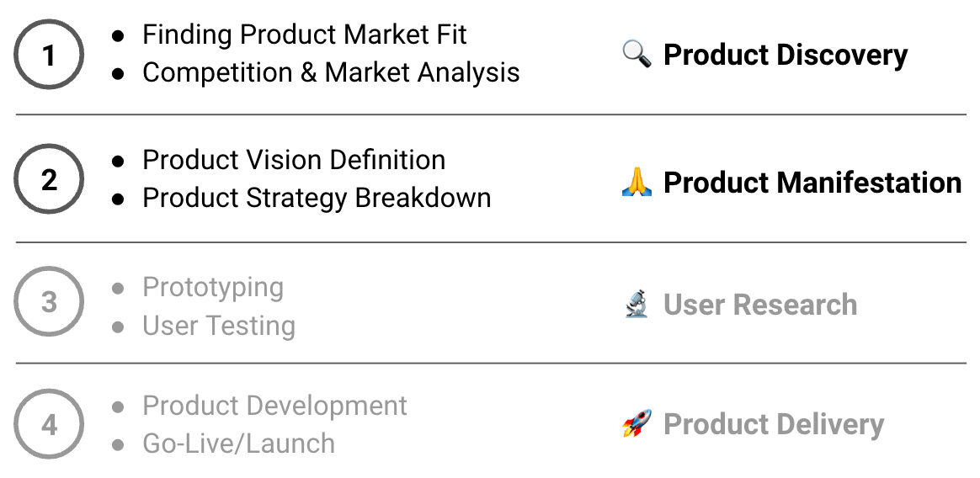Click the User Research heading

coord(759,305)
